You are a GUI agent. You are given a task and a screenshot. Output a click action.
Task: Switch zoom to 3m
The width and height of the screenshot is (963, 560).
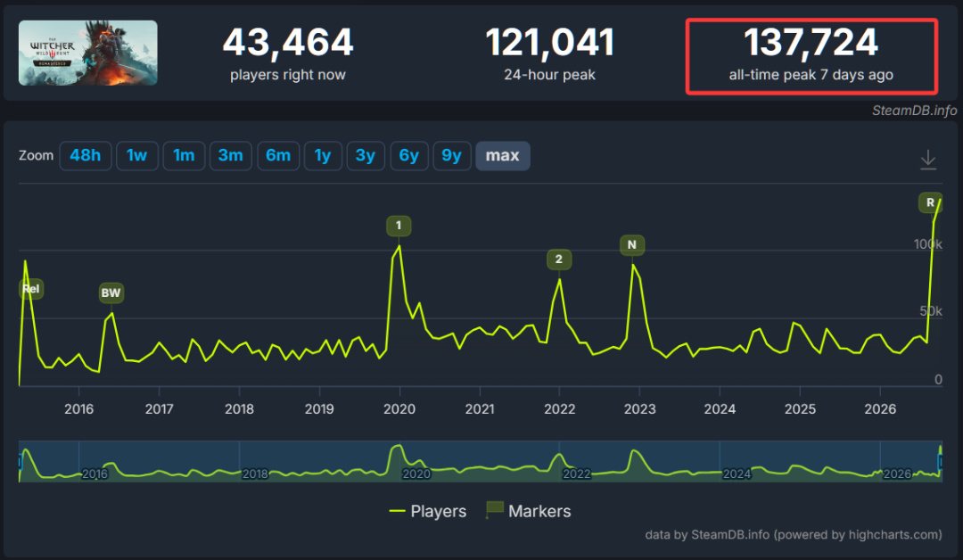click(x=231, y=155)
